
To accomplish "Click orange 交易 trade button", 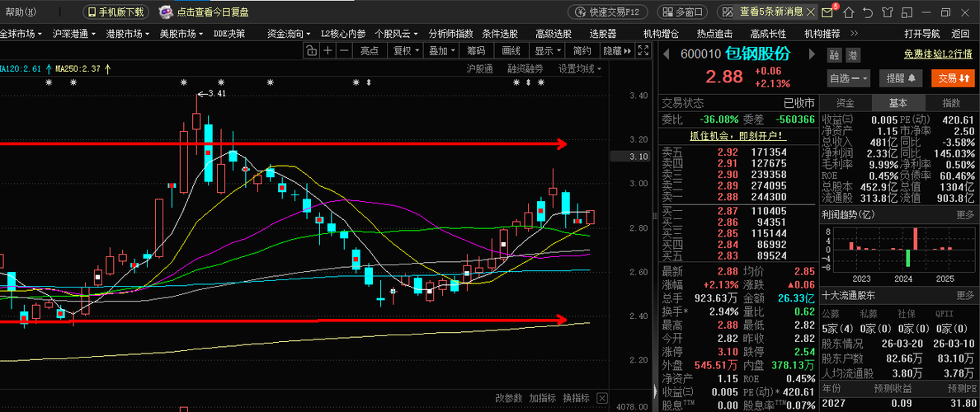I will point(953,78).
